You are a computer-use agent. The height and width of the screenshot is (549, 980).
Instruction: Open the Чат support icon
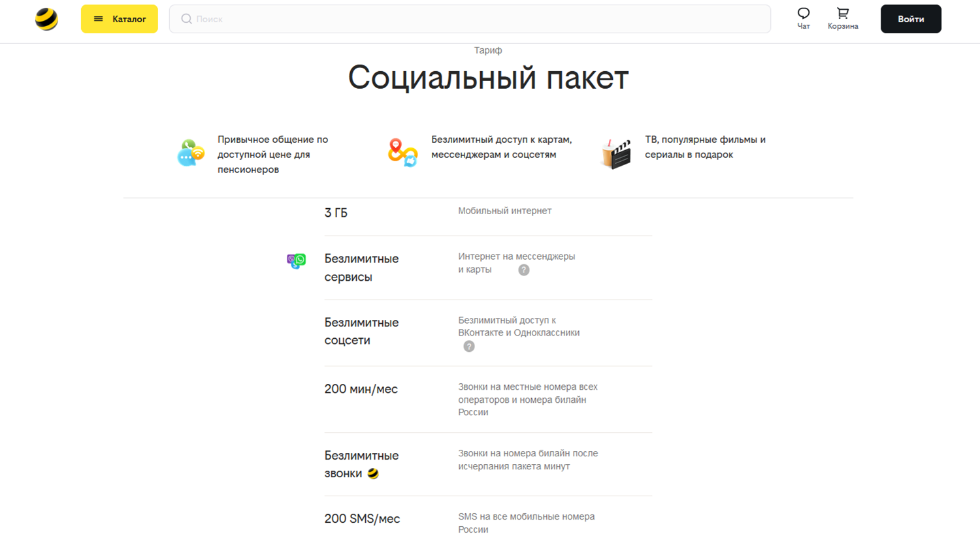pyautogui.click(x=804, y=18)
